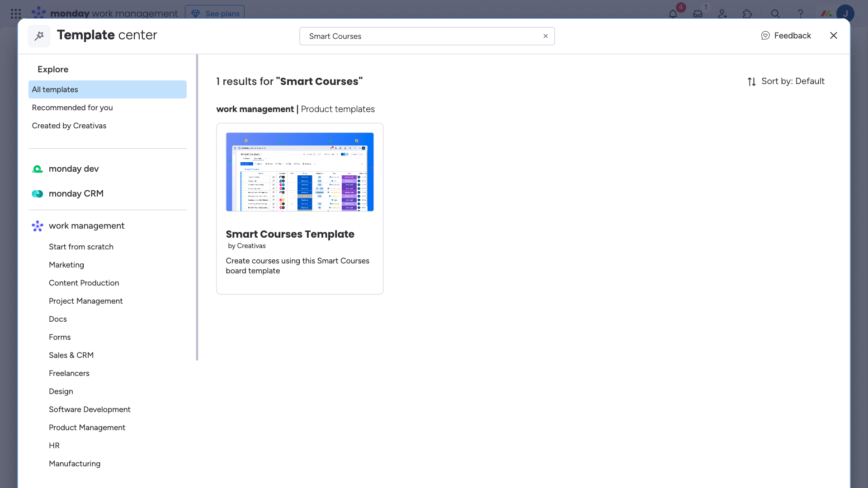Click the monday work management logo
Image resolution: width=868 pixels, height=488 pixels.
click(x=104, y=13)
